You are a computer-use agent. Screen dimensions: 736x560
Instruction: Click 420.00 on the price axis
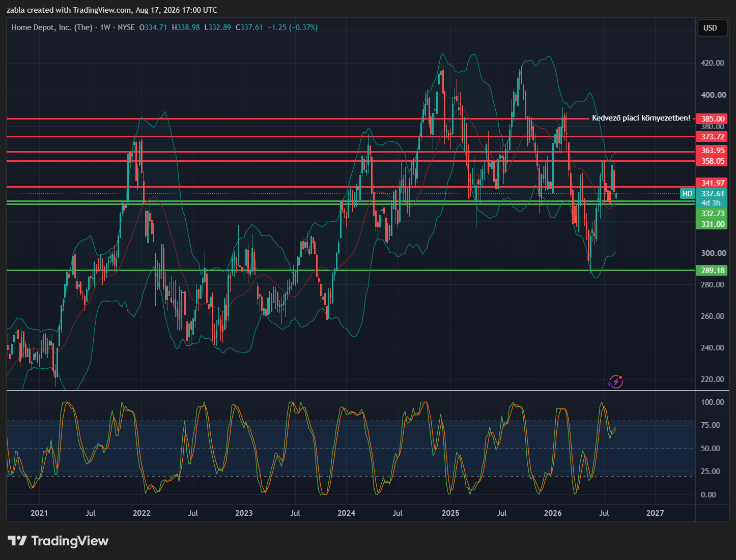pyautogui.click(x=713, y=63)
